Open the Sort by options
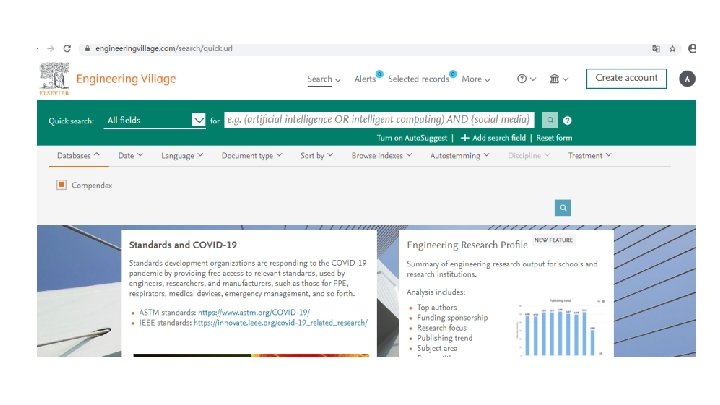The image size is (720, 405). (x=316, y=156)
